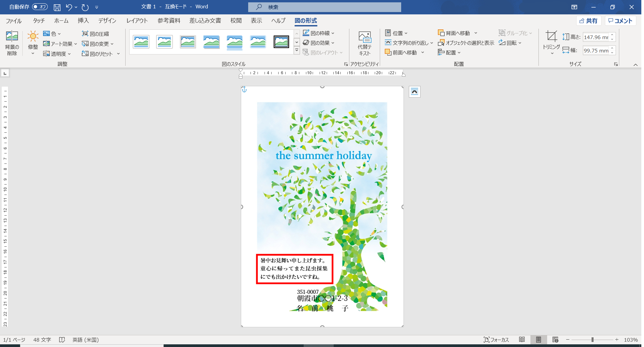Image resolution: width=644 pixels, height=347 pixels.
Task: Increase picture height with the up stepper
Action: pyautogui.click(x=612, y=35)
